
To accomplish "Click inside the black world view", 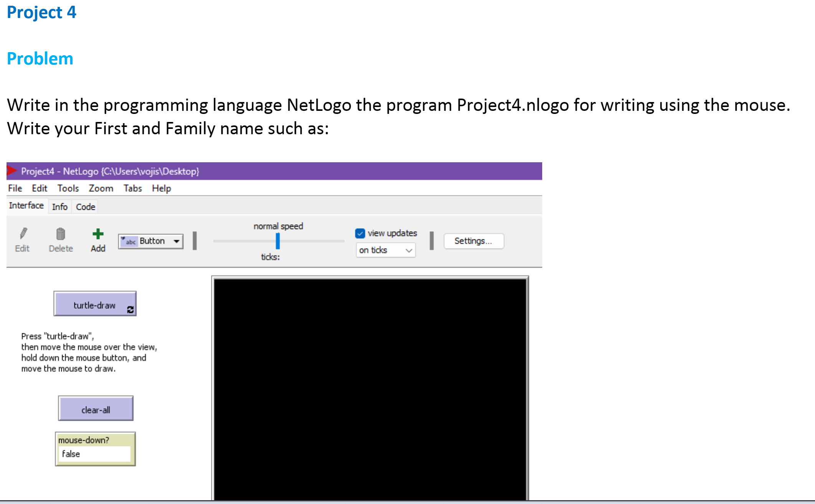I will click(x=370, y=387).
